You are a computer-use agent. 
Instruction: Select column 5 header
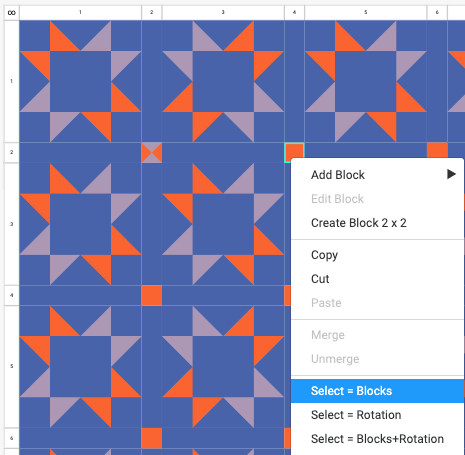(366, 12)
